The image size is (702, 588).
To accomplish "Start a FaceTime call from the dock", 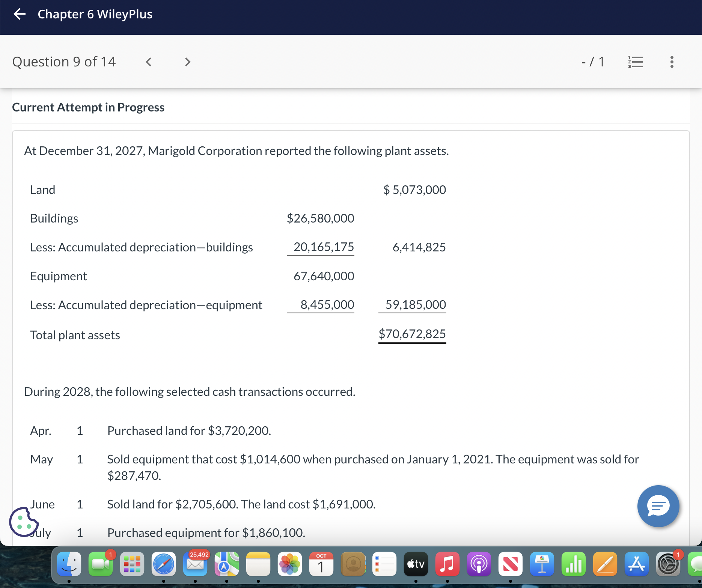I will 100,564.
